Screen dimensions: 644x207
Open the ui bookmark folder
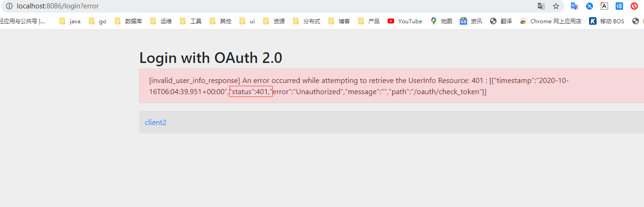[248, 21]
